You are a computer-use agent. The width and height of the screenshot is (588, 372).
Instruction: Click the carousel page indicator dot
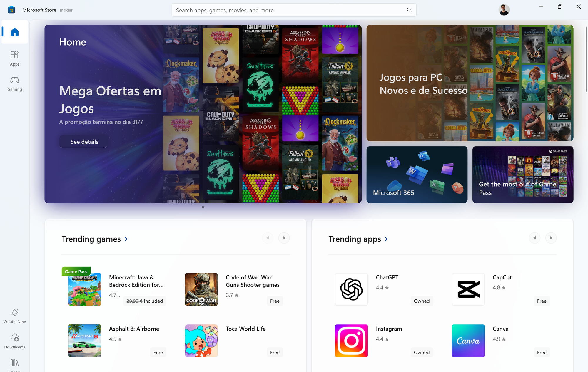pyautogui.click(x=203, y=207)
